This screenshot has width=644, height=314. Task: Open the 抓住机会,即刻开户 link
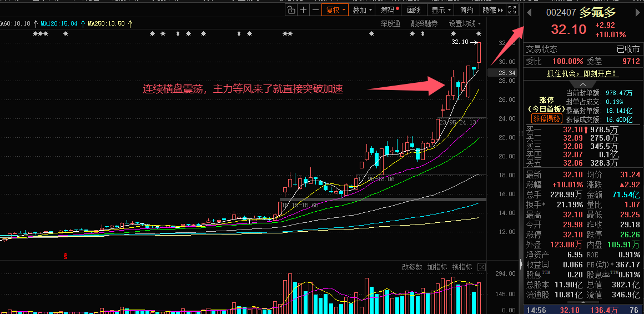pyautogui.click(x=583, y=73)
